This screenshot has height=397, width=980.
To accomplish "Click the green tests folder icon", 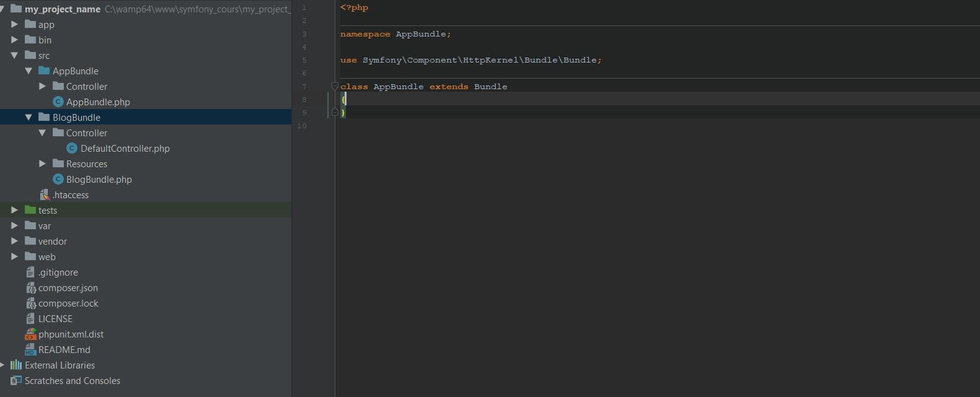I will [30, 210].
